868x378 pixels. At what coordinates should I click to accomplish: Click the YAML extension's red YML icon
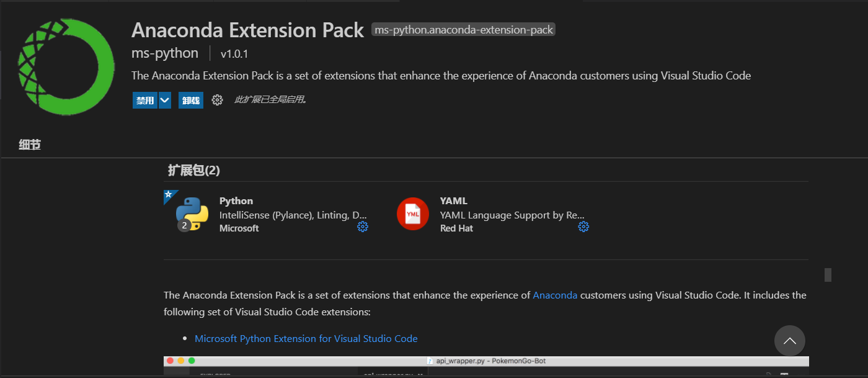point(413,214)
